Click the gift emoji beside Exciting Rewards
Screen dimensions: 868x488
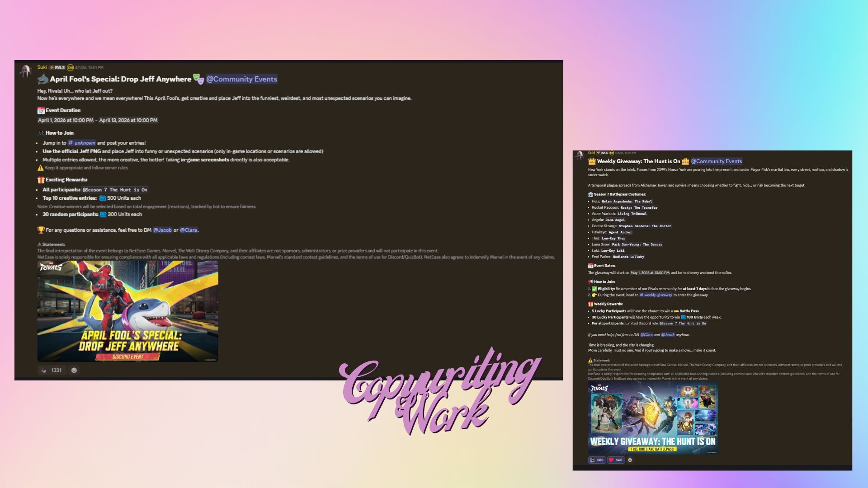pos(41,180)
